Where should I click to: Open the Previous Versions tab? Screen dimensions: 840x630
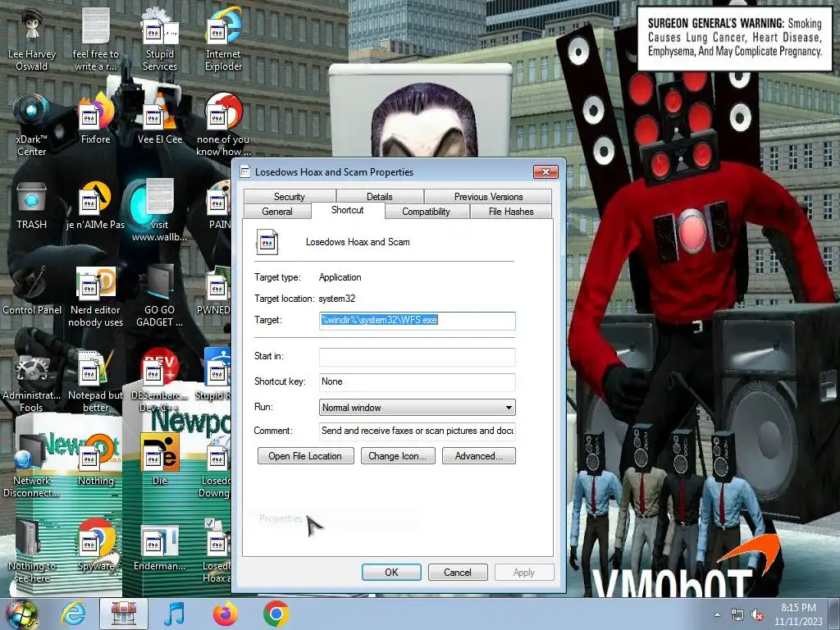click(488, 197)
